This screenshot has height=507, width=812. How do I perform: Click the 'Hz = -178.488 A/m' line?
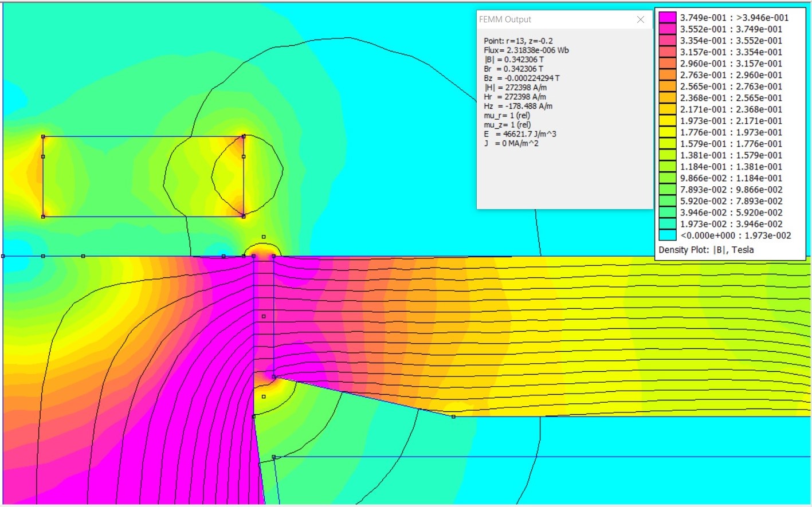pyautogui.click(x=518, y=106)
